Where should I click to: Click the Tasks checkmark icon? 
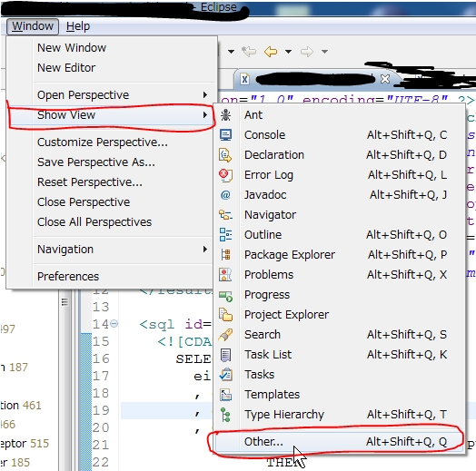[225, 375]
